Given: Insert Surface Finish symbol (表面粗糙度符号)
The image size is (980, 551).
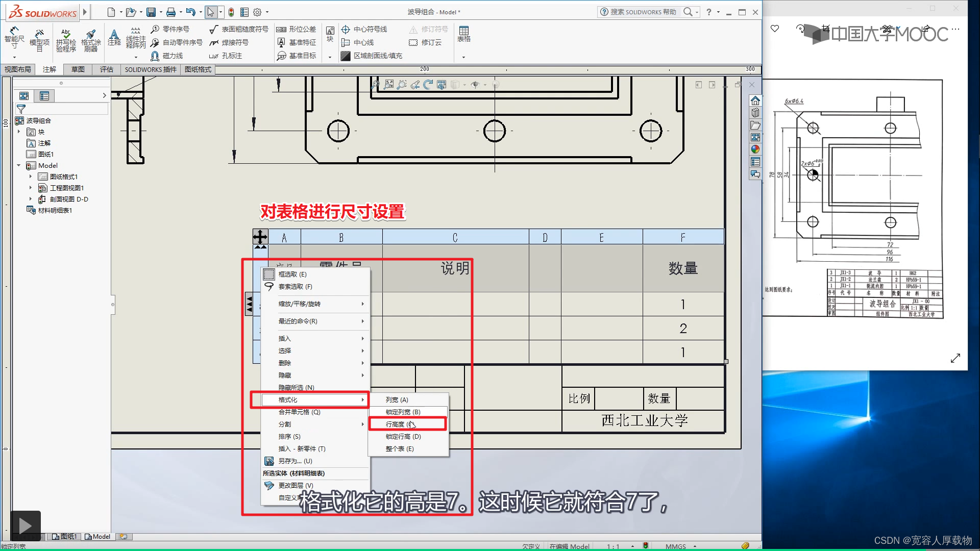Looking at the screenshot, I should [239, 29].
